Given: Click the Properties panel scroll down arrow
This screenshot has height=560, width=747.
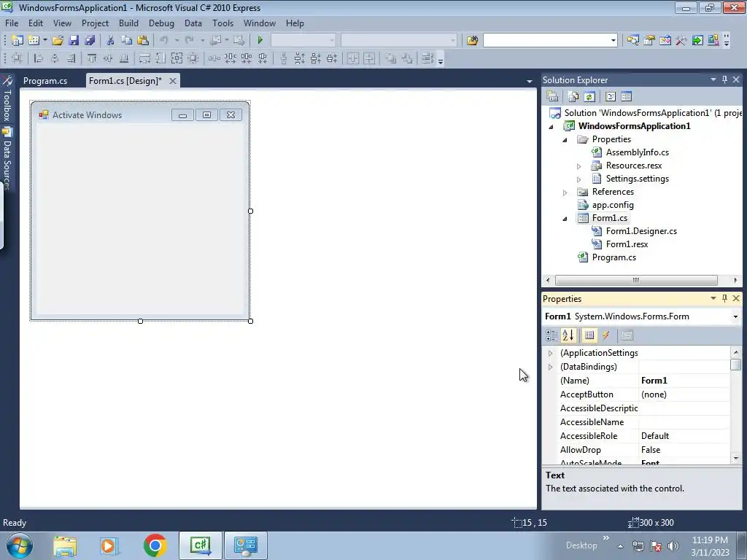Looking at the screenshot, I should pos(736,459).
